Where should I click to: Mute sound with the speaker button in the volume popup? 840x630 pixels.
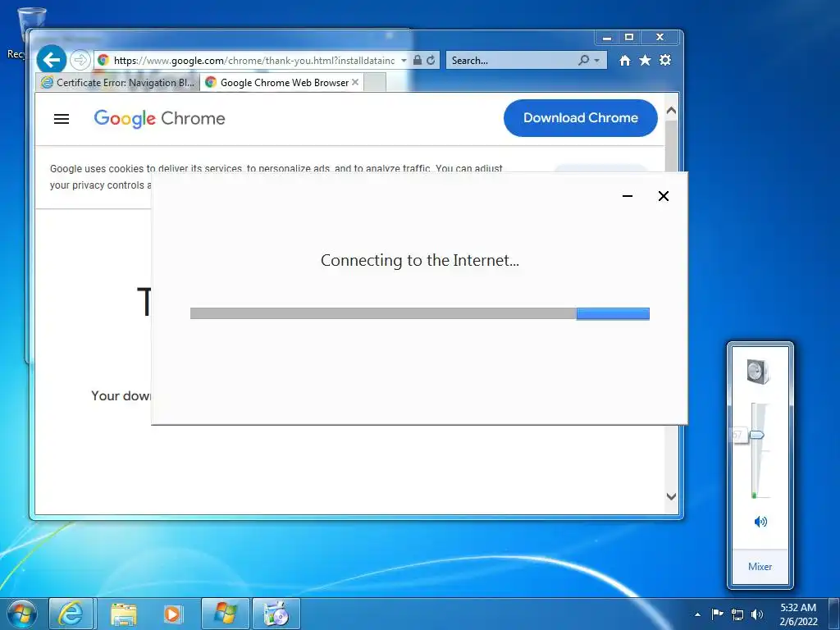click(760, 521)
